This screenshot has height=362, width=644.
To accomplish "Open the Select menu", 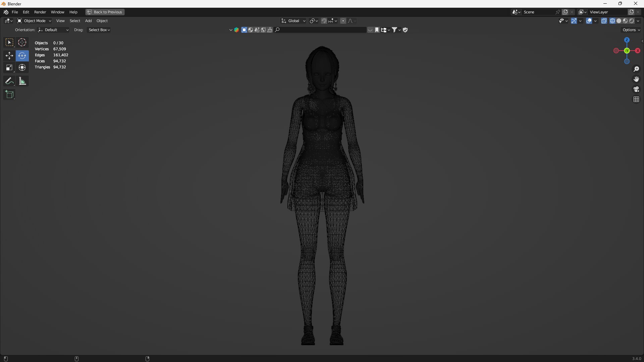I will point(75,21).
